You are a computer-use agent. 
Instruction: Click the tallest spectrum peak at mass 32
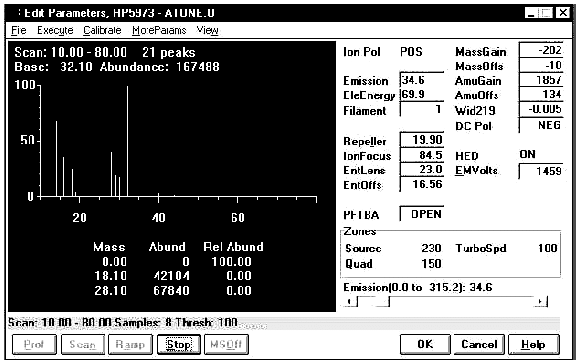coord(128,140)
